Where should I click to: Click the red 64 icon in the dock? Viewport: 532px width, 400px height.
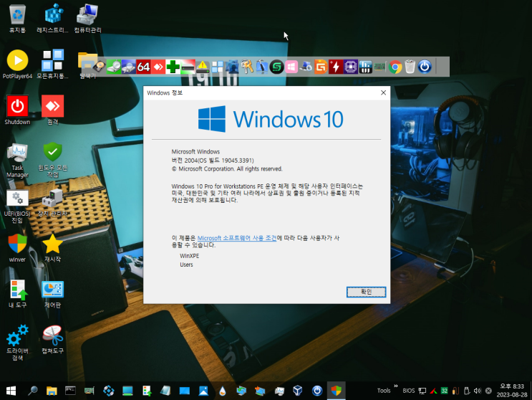[x=143, y=67]
